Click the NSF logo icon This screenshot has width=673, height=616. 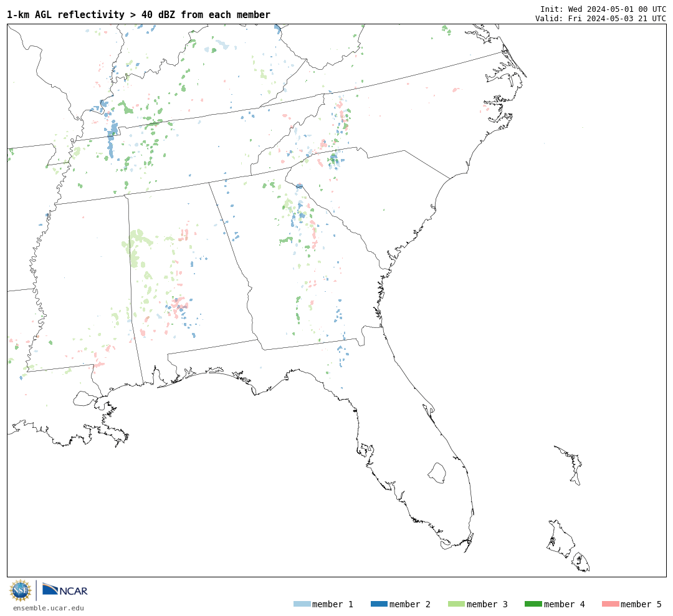click(x=20, y=590)
